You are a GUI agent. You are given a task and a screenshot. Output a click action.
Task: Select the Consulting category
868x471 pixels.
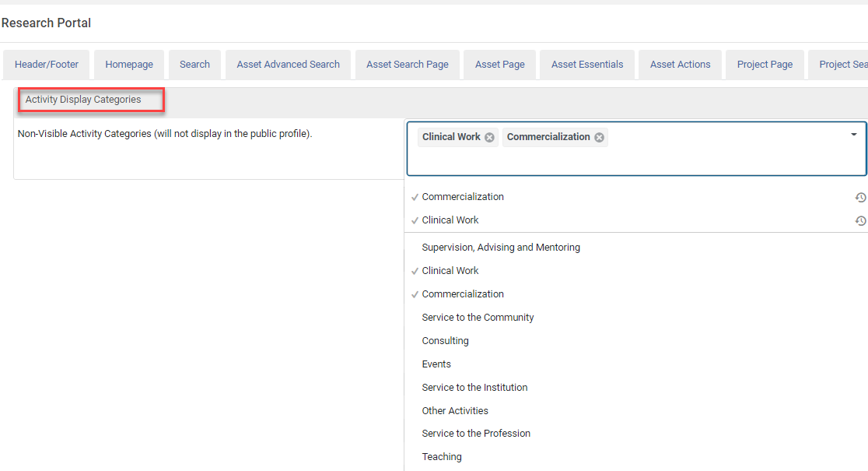click(445, 341)
